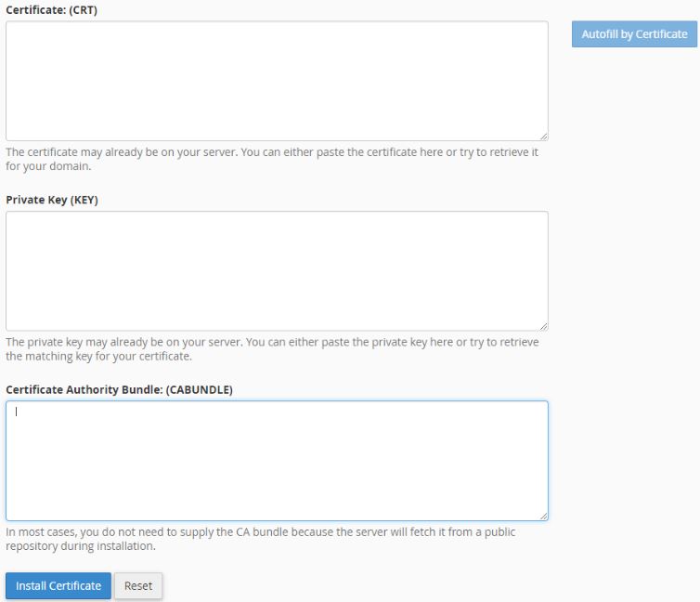Click the "the matching key for your certificate." line
The image size is (700, 602).
pos(98,356)
